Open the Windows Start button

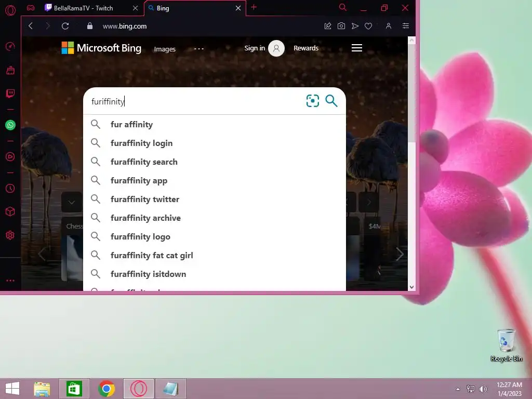pos(12,389)
